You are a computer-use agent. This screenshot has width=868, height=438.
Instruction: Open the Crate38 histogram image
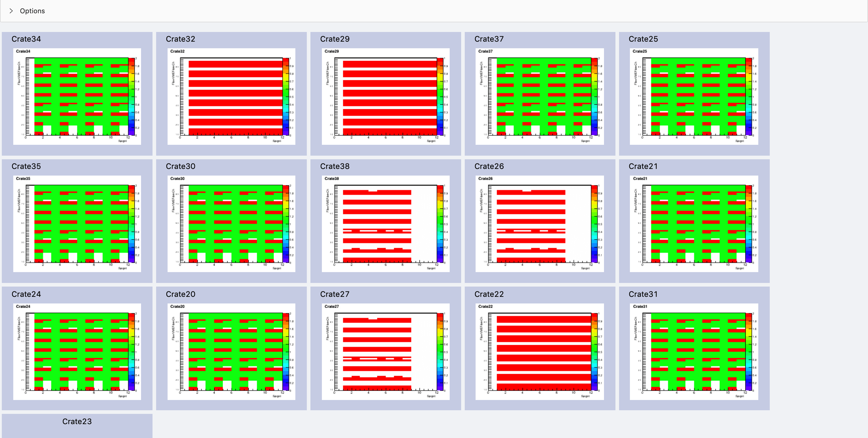click(x=385, y=224)
